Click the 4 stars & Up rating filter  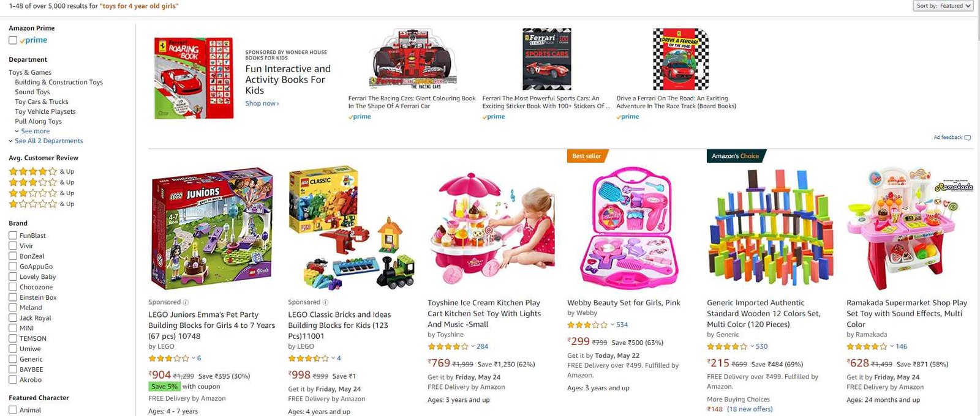coord(41,171)
